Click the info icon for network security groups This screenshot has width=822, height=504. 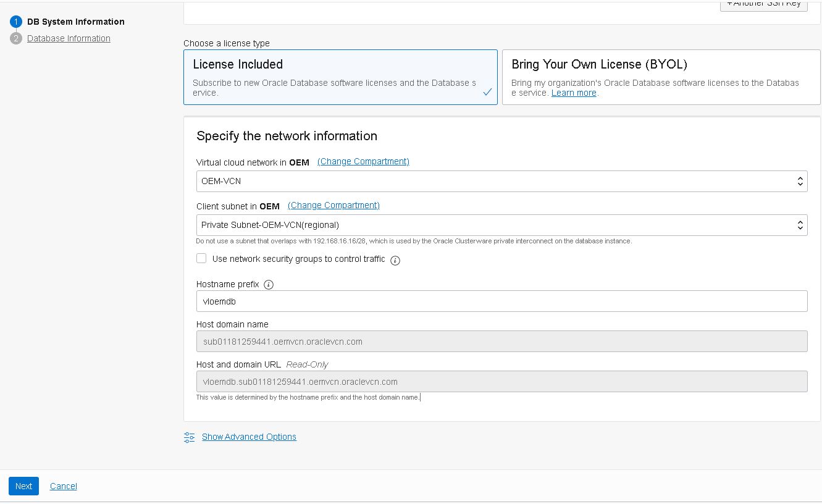point(396,260)
